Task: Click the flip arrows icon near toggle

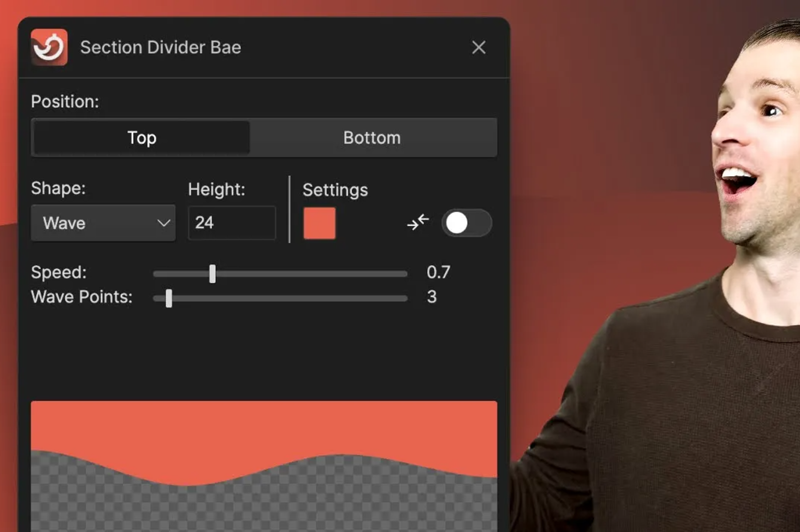Action: point(418,223)
